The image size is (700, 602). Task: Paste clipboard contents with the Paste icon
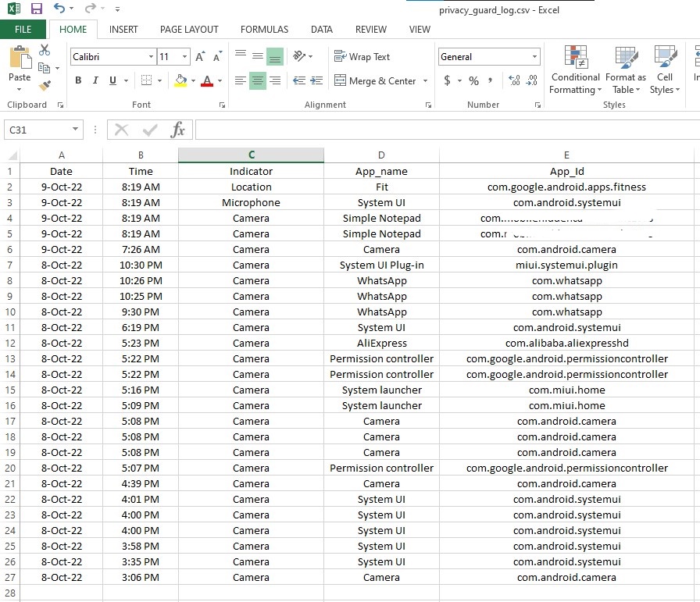20,58
